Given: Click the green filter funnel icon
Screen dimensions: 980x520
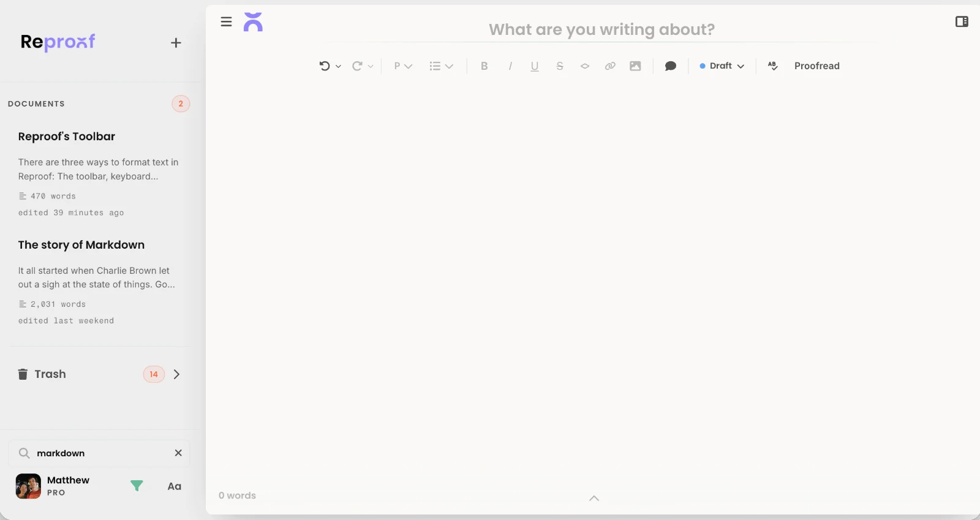Looking at the screenshot, I should click(137, 486).
